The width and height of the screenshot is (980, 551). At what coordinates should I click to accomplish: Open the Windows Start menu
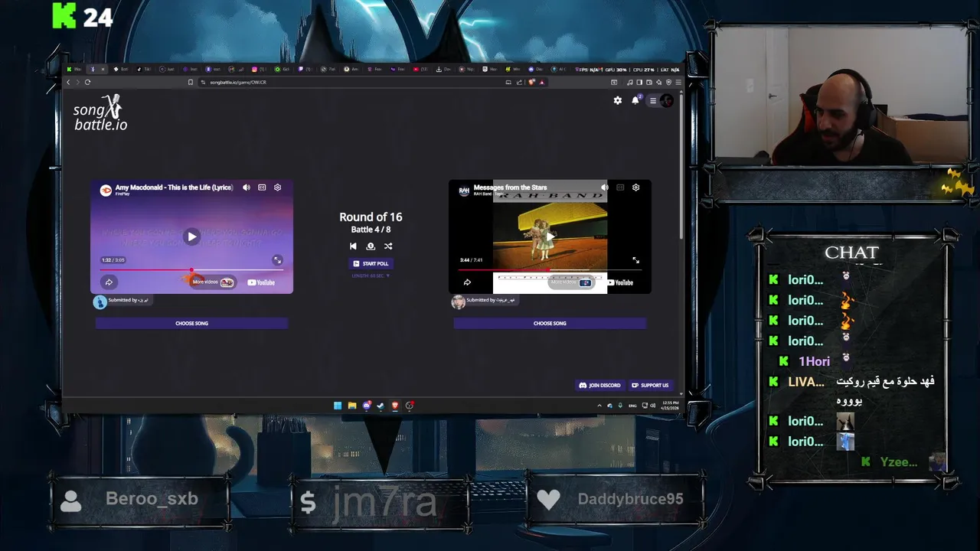click(x=338, y=406)
